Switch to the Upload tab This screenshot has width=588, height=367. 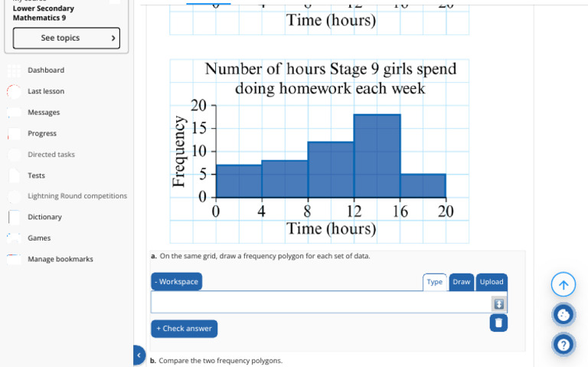coord(492,282)
